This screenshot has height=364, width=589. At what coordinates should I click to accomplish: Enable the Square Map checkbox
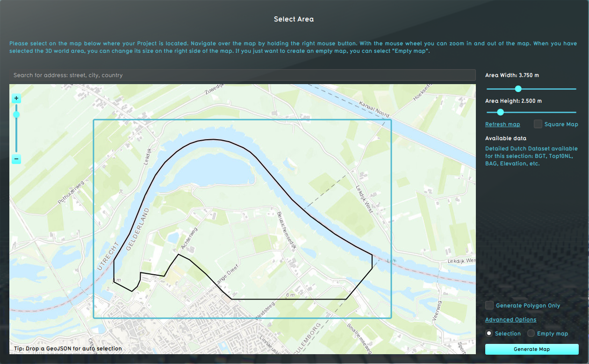538,124
